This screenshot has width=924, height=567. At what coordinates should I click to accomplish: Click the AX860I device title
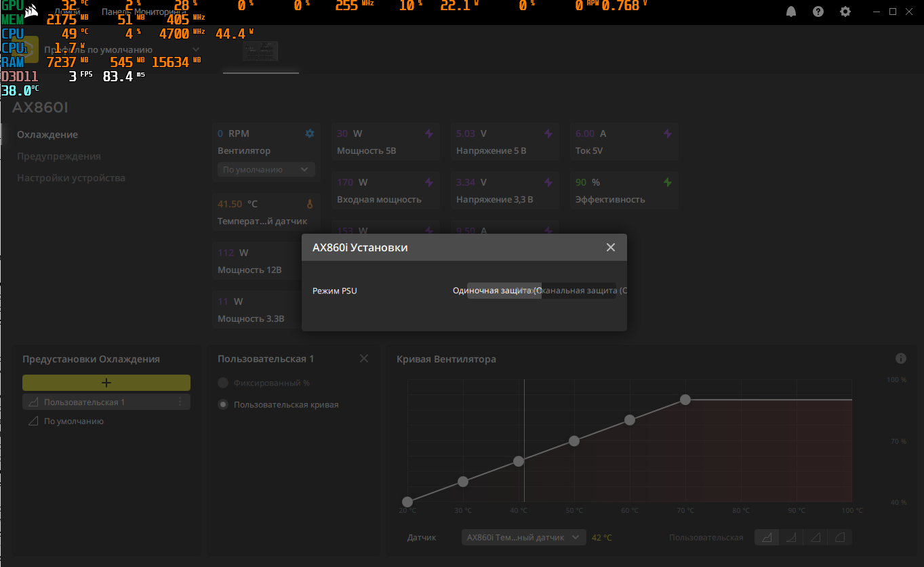40,108
